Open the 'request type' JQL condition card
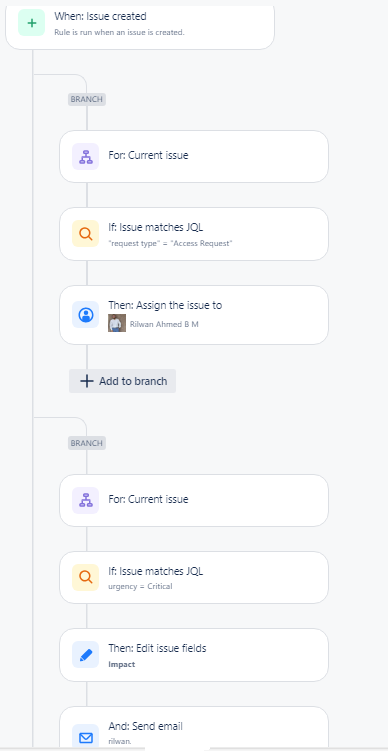Screen dimensions: 388x751 click(194, 234)
